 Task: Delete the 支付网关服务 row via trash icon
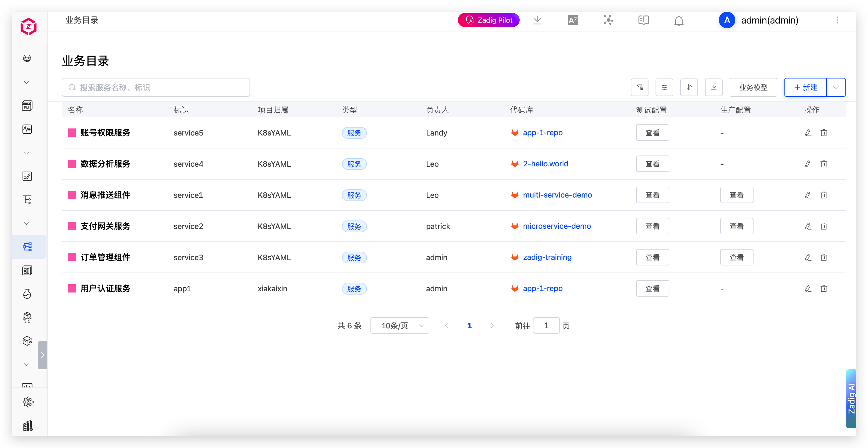824,226
